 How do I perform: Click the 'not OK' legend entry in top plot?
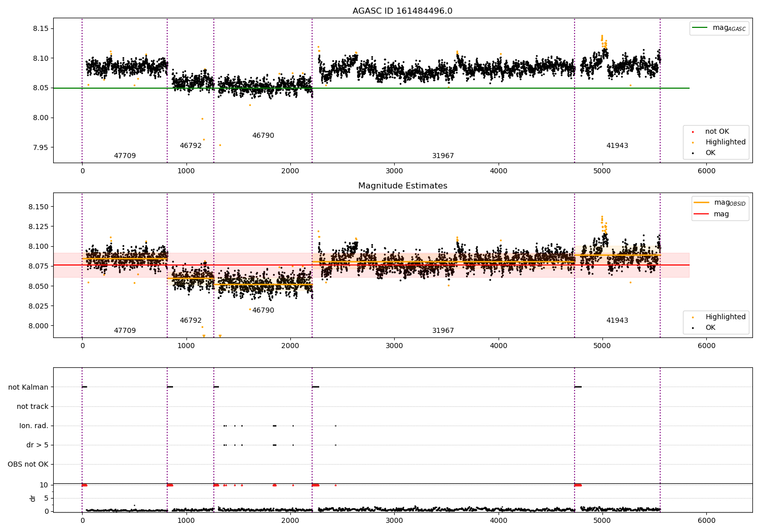(717, 132)
